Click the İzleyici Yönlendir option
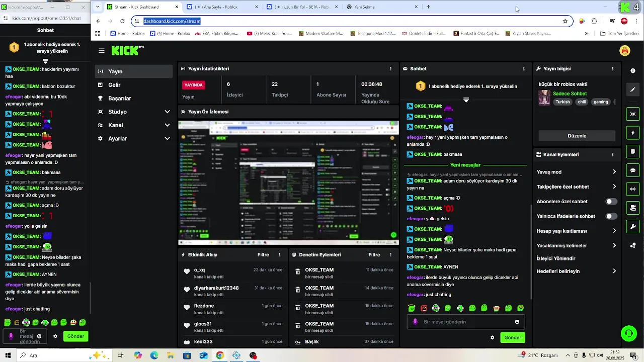 556,258
